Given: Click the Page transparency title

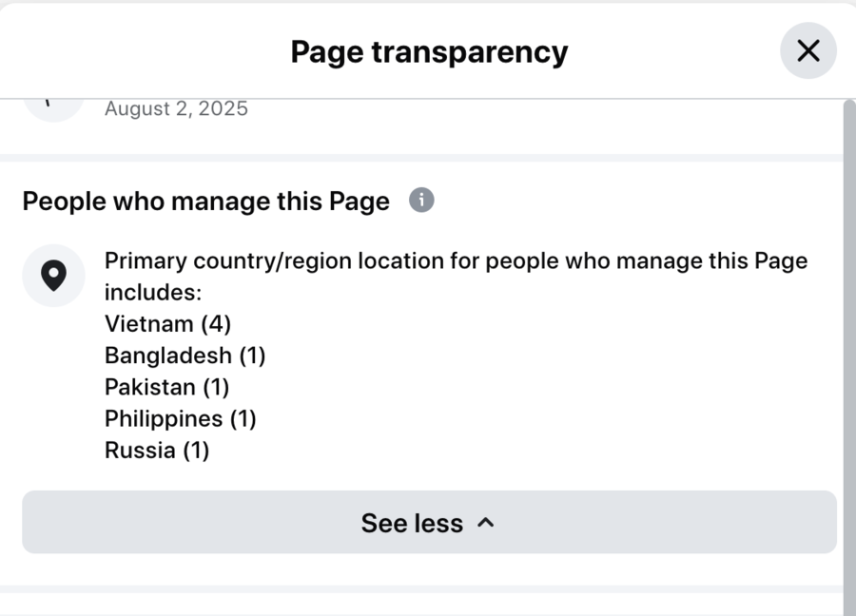Looking at the screenshot, I should pyautogui.click(x=429, y=51).
